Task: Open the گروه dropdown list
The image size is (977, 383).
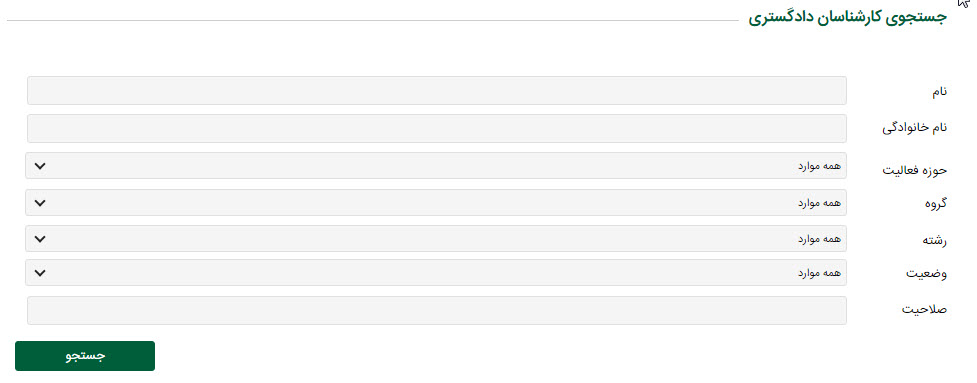Action: 436,202
